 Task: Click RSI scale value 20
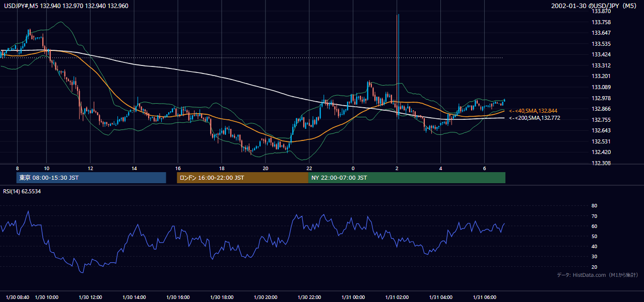point(594,267)
